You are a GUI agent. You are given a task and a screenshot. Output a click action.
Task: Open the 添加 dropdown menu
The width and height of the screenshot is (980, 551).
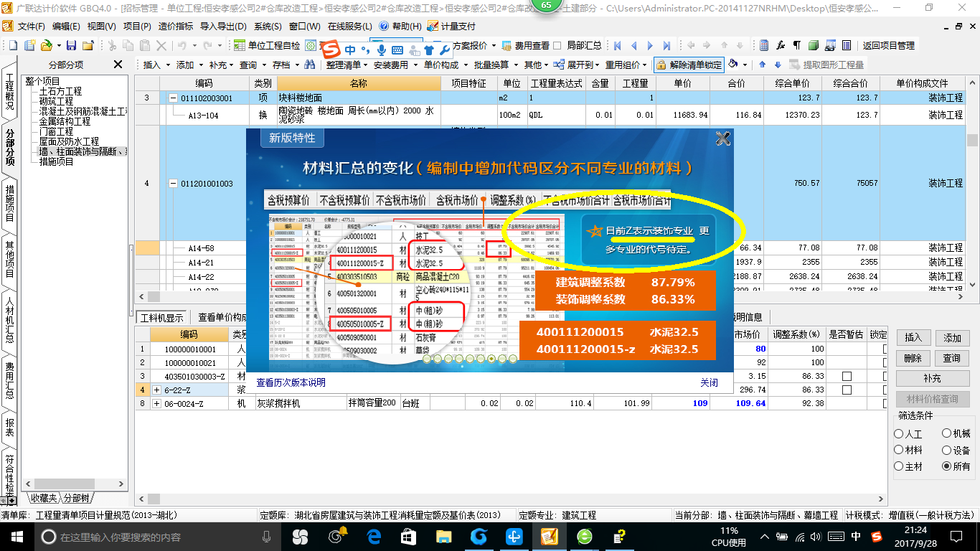[x=190, y=65]
